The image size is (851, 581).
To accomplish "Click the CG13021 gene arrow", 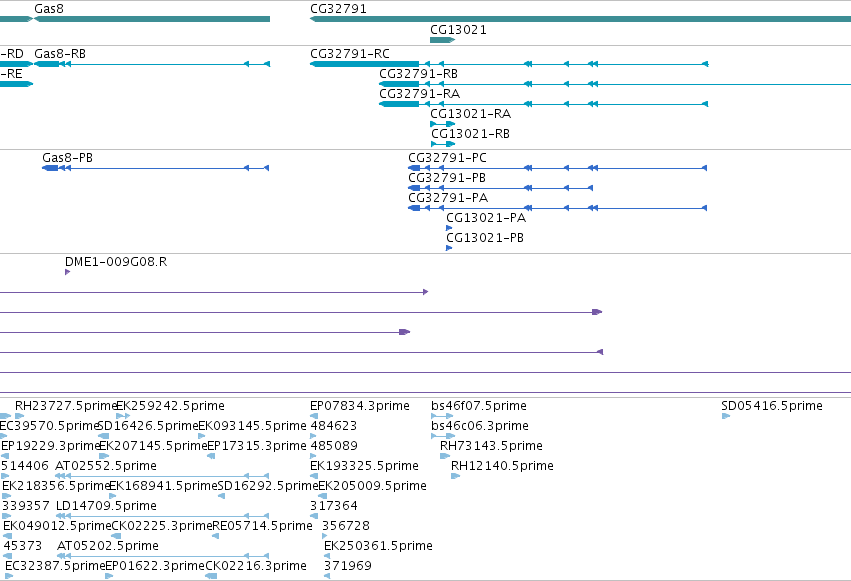I will point(442,40).
